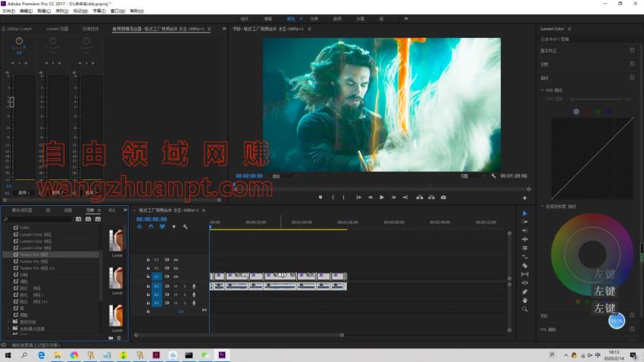
Task: Mark Out point in Program Monitor
Action: (x=343, y=198)
